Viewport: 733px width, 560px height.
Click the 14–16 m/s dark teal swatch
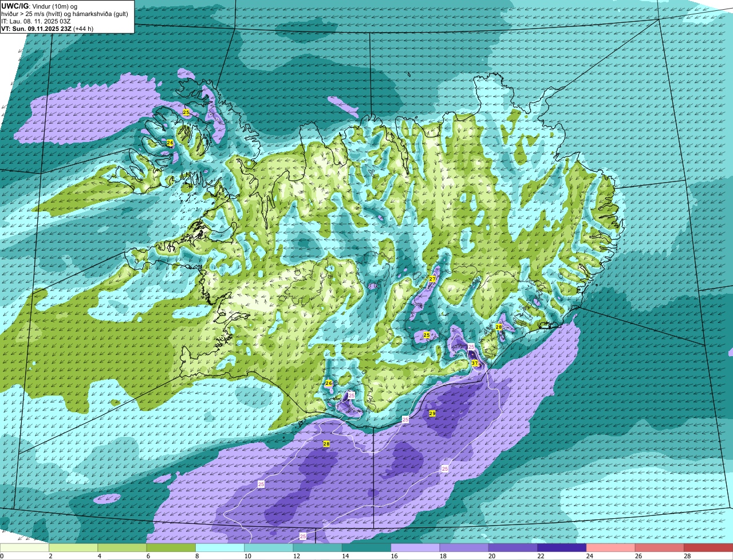pyautogui.click(x=366, y=547)
